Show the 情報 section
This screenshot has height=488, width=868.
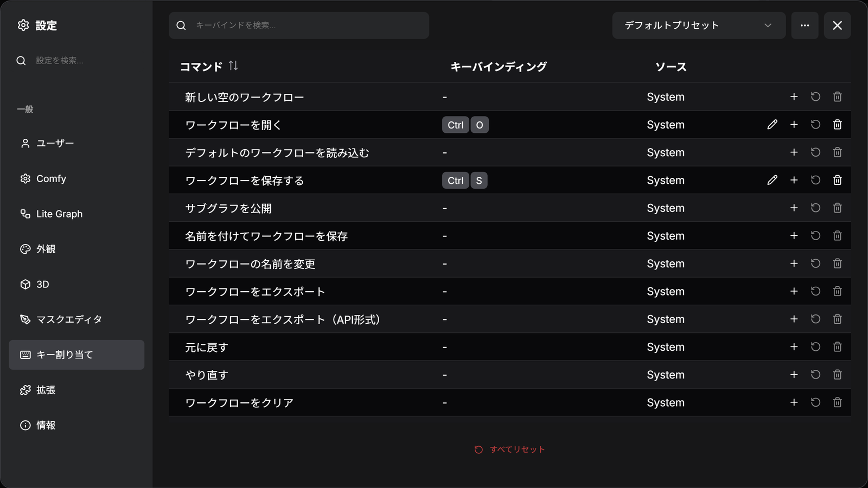tap(76, 425)
